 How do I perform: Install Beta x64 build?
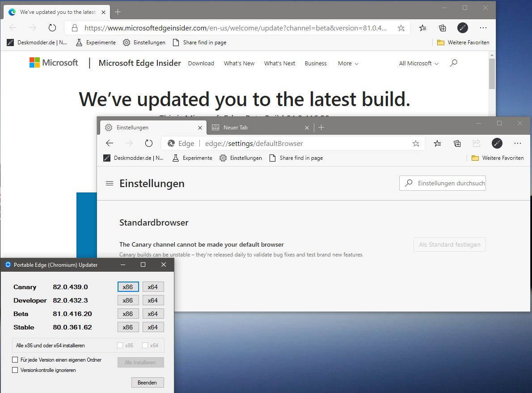[x=153, y=314]
